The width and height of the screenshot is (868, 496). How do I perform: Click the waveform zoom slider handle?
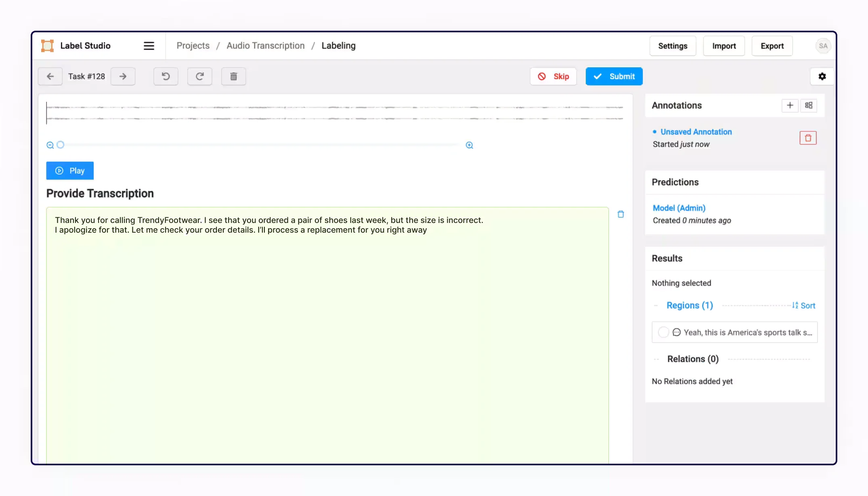pos(60,145)
